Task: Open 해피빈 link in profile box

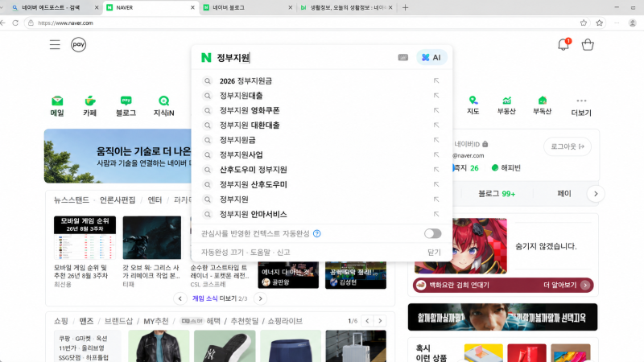Action: 506,168
